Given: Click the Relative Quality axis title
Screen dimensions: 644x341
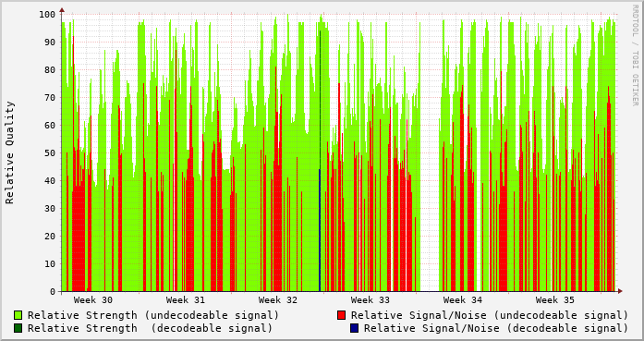Looking at the screenshot, I should pos(9,152).
